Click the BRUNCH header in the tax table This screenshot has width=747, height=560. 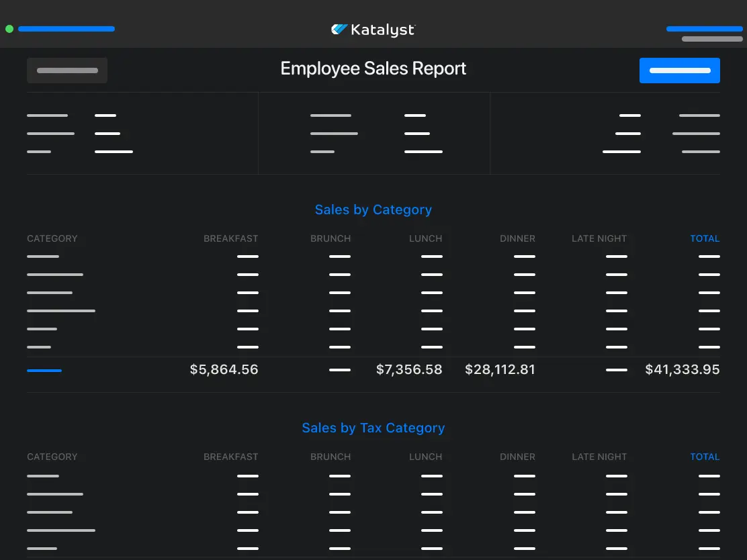pyautogui.click(x=331, y=457)
